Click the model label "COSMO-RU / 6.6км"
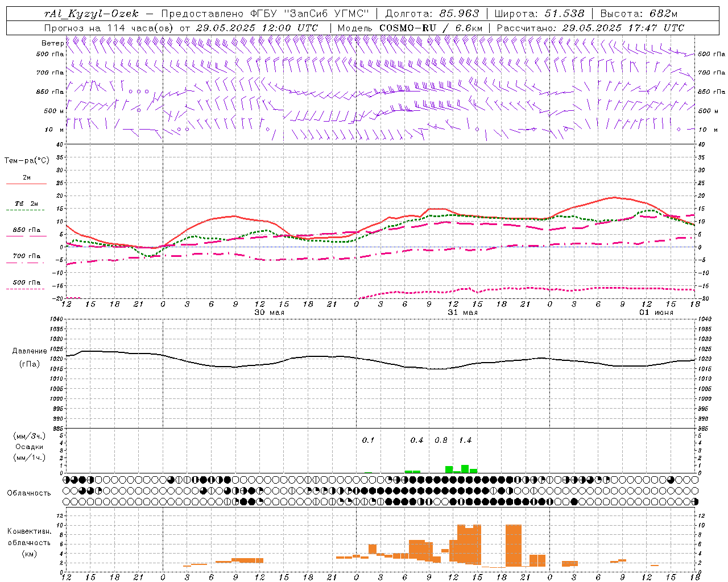The height and width of the screenshot is (582, 728). (431, 28)
